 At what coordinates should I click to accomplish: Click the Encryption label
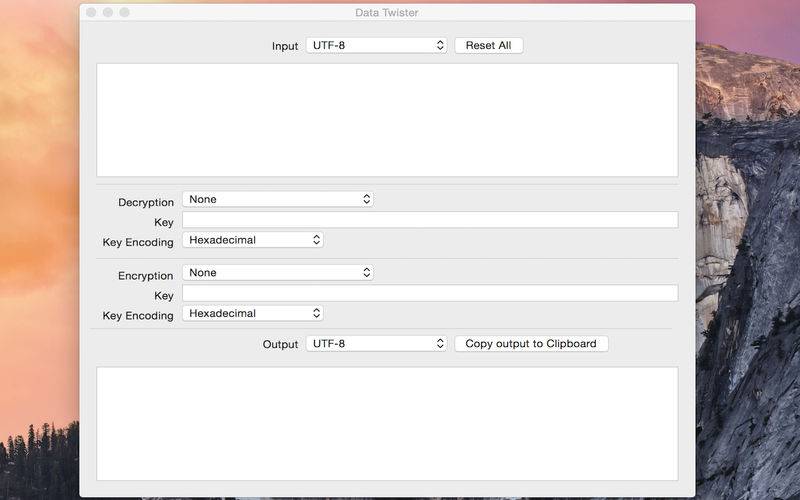click(x=146, y=276)
